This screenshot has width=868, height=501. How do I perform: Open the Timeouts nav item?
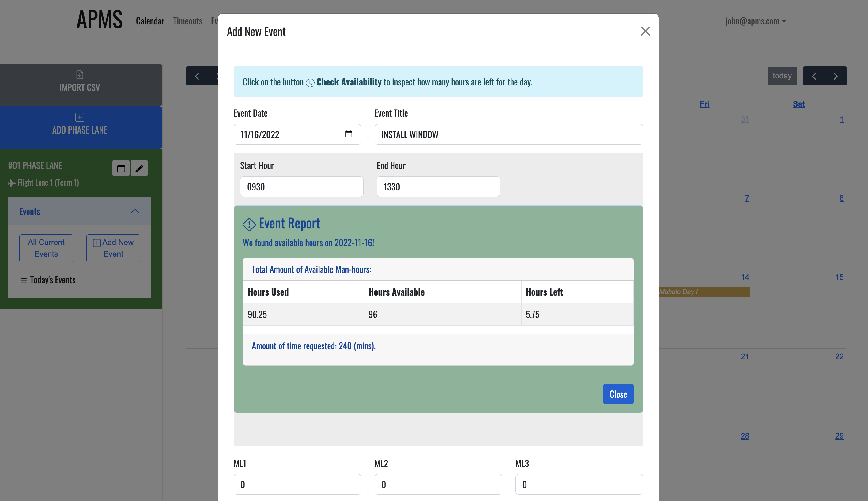point(187,21)
